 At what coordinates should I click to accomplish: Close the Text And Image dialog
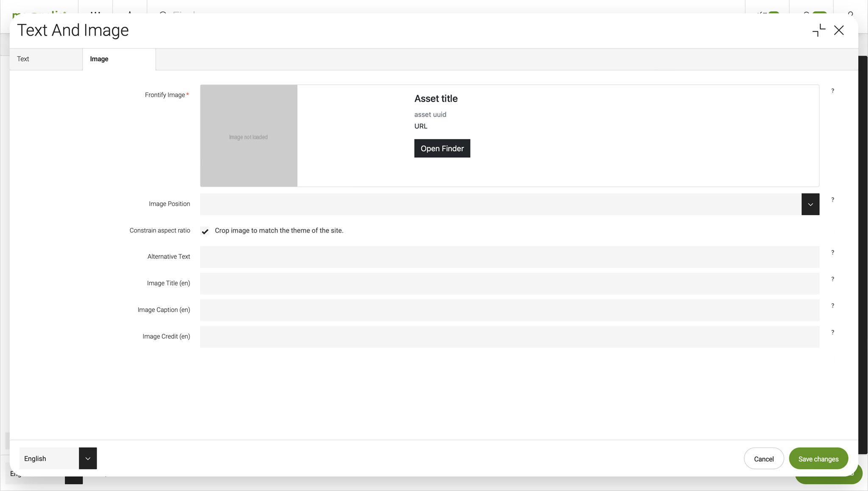839,30
